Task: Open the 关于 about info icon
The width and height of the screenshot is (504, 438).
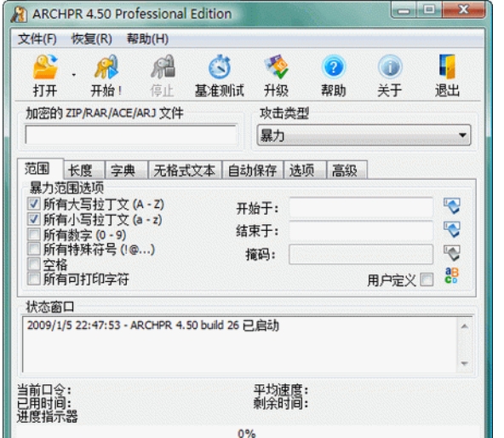Action: pyautogui.click(x=390, y=67)
